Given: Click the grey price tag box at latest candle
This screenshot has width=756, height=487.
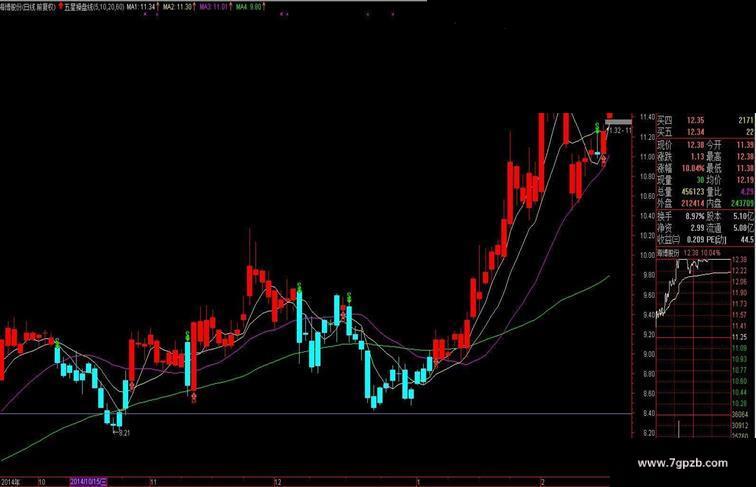Looking at the screenshot, I should click(x=618, y=122).
